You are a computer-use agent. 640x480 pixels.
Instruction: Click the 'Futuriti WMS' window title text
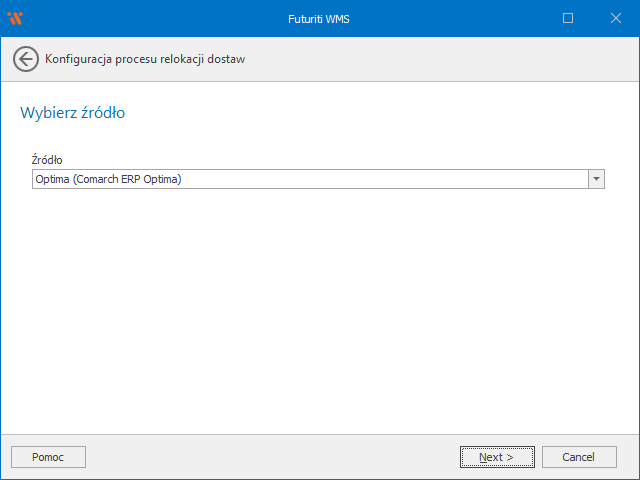click(319, 18)
